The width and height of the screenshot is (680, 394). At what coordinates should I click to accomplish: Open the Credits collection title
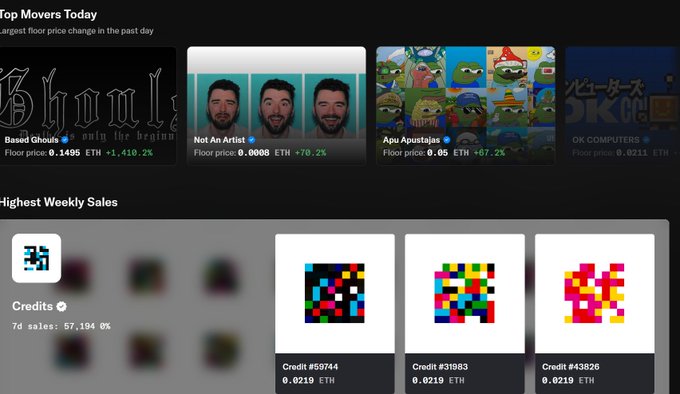click(x=32, y=306)
